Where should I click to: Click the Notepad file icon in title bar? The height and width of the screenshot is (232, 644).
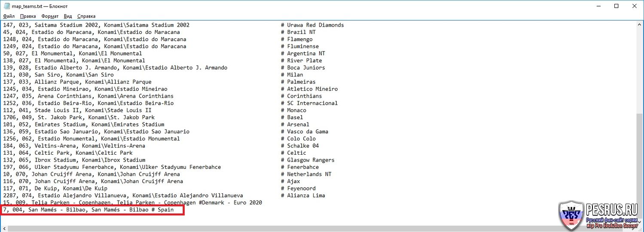pos(6,6)
